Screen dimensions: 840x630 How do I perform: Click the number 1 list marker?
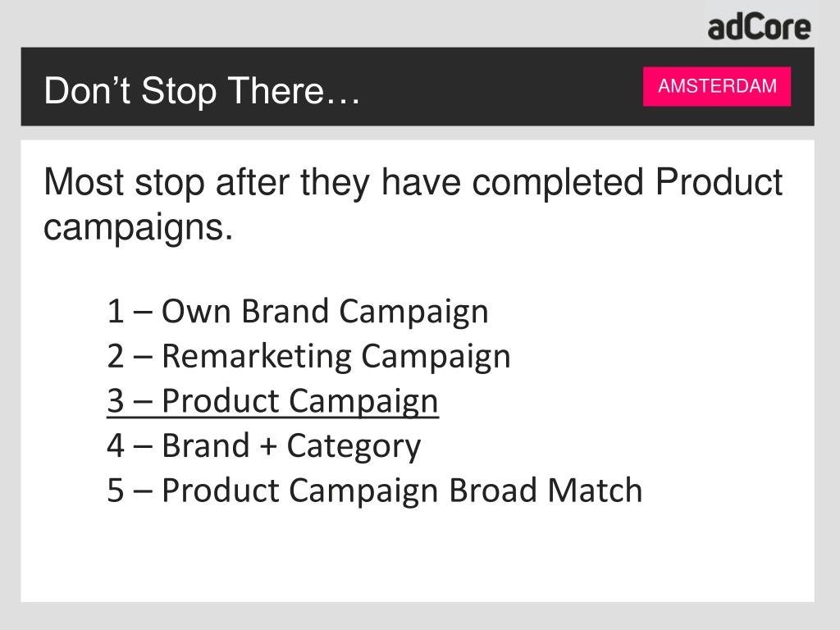point(115,311)
